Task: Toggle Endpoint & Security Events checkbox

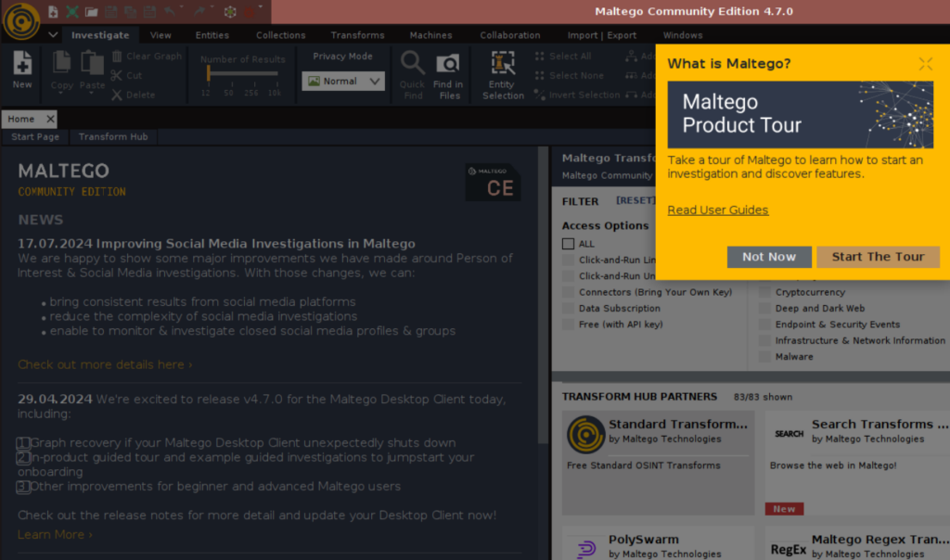Action: [764, 325]
